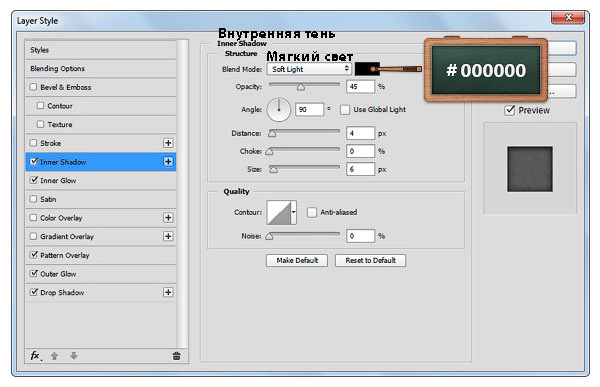
Task: Enable the Anti-aliased checkbox
Action: tap(312, 212)
